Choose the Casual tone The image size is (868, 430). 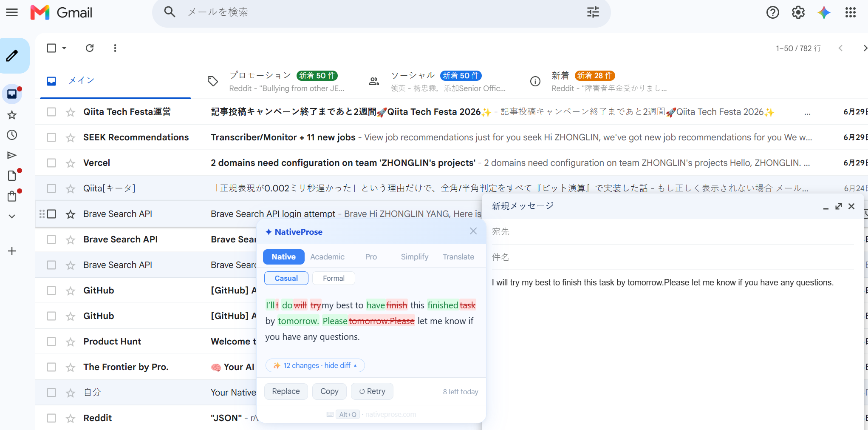click(286, 278)
